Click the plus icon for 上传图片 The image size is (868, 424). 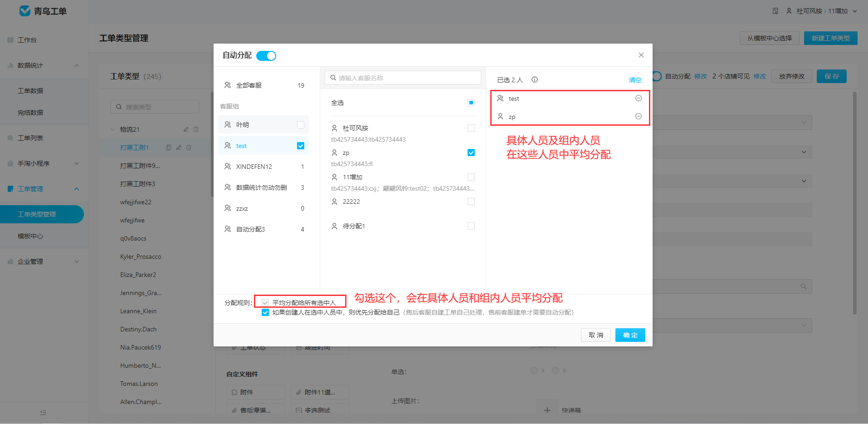click(547, 410)
